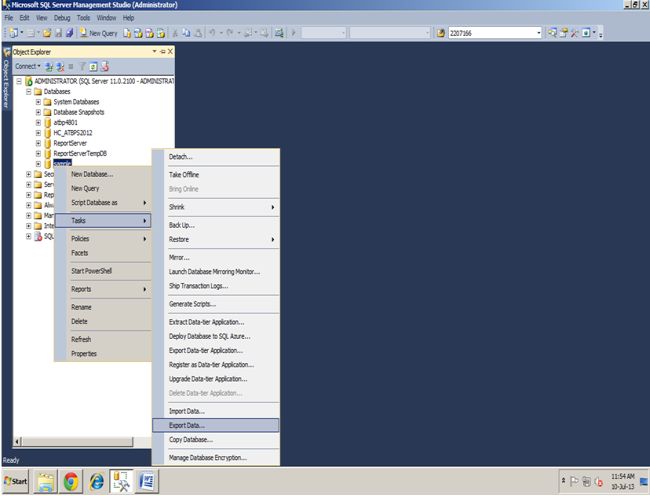Open the Tools menu

click(x=83, y=18)
